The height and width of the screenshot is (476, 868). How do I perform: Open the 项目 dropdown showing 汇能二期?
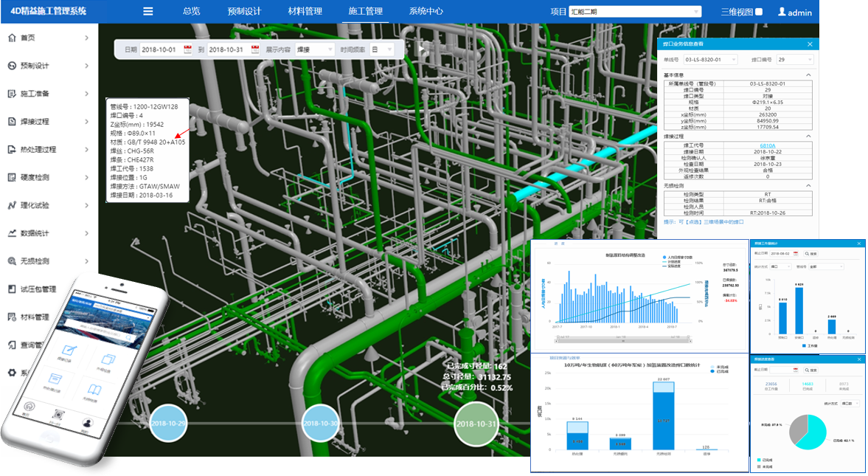[x=635, y=12]
